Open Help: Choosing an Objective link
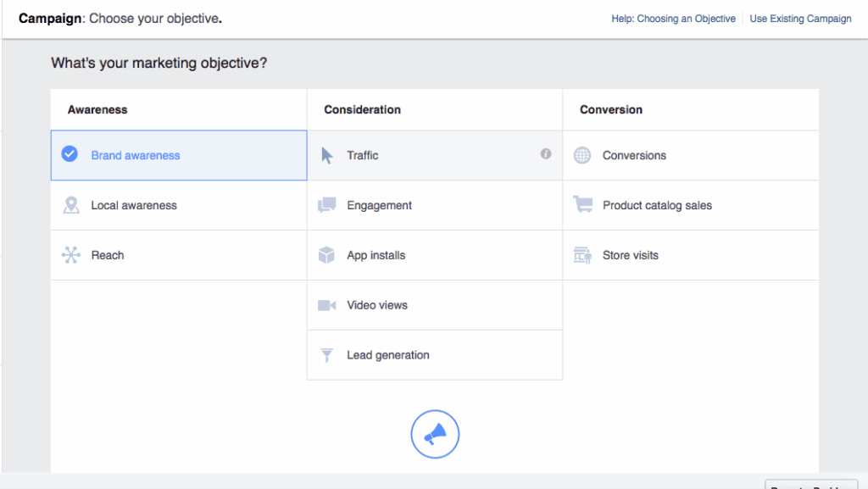 673,19
